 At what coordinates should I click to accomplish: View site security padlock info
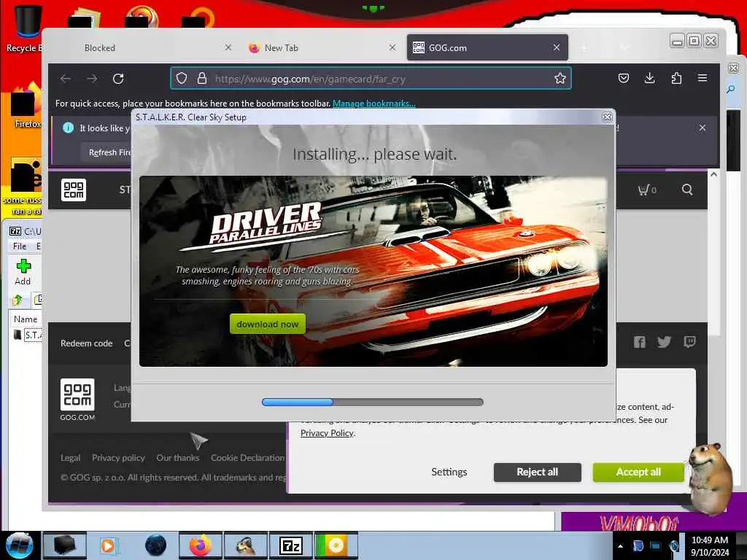(x=202, y=78)
